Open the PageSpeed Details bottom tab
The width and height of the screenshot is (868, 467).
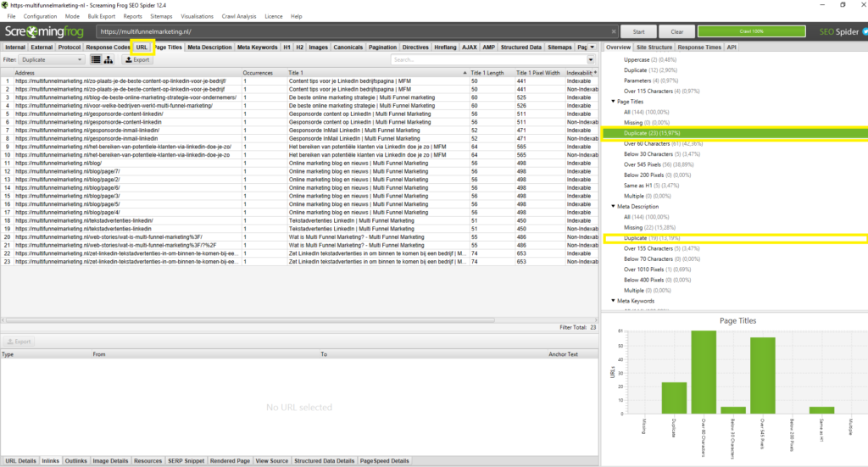pos(384,461)
